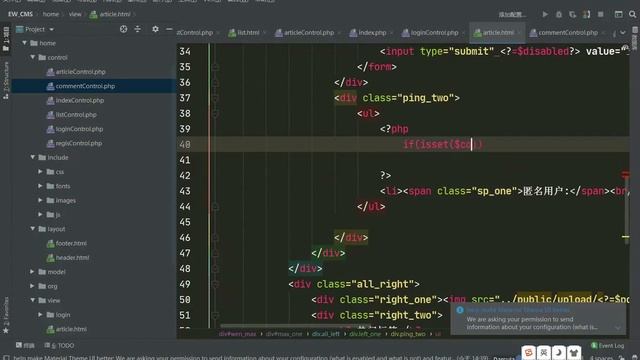Show hidden editor tabs dropdown arrow

tap(623, 32)
